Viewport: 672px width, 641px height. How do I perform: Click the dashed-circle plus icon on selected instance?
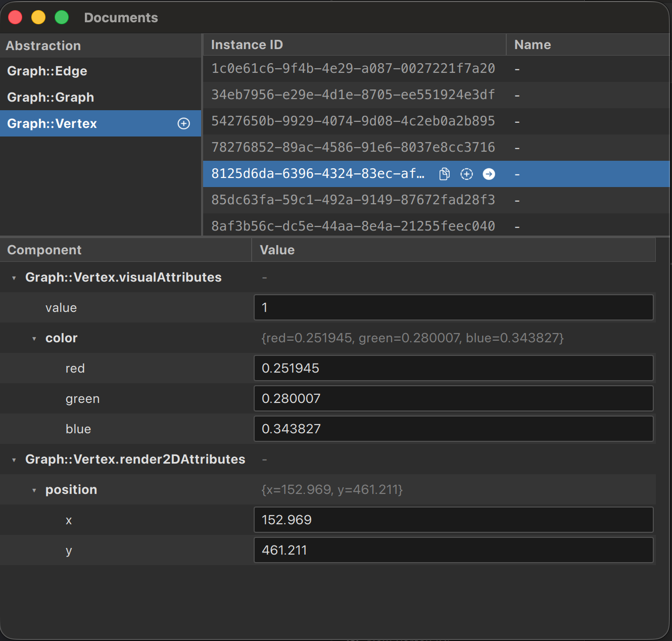pos(466,174)
